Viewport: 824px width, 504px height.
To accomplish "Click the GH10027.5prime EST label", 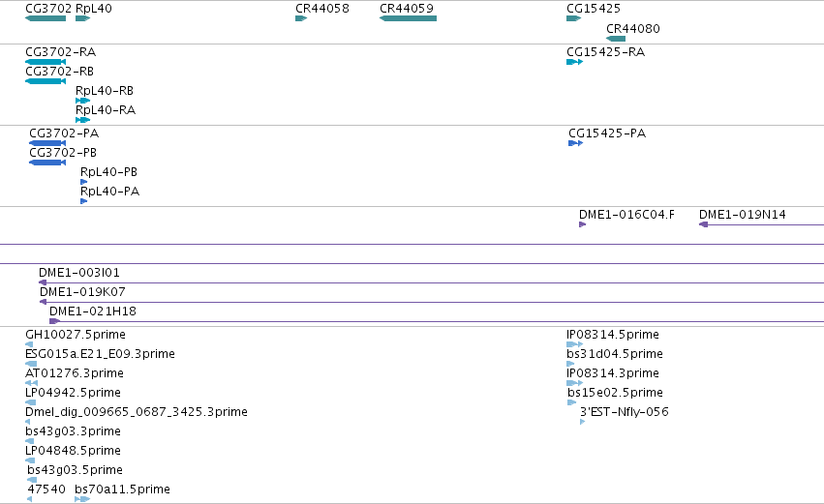I will click(76, 335).
